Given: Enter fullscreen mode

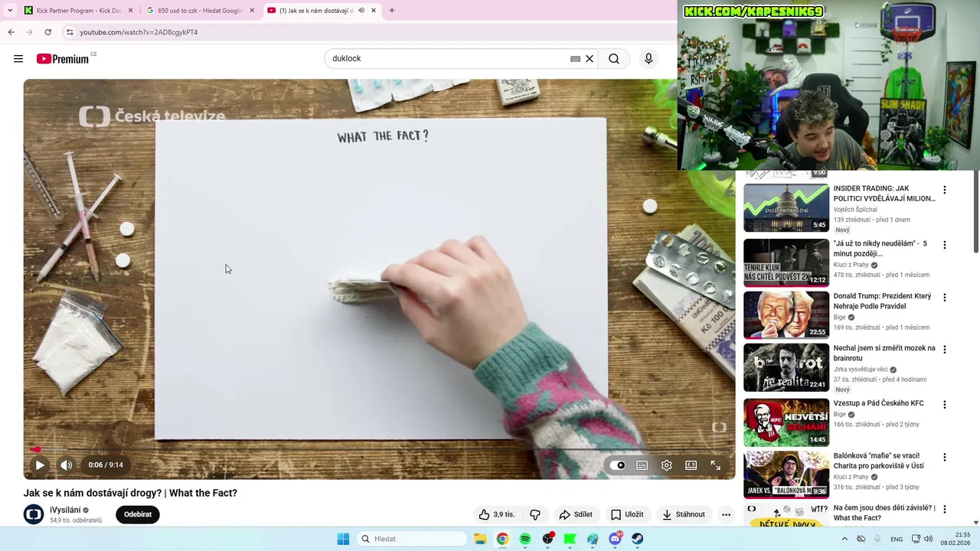Looking at the screenshot, I should point(715,465).
